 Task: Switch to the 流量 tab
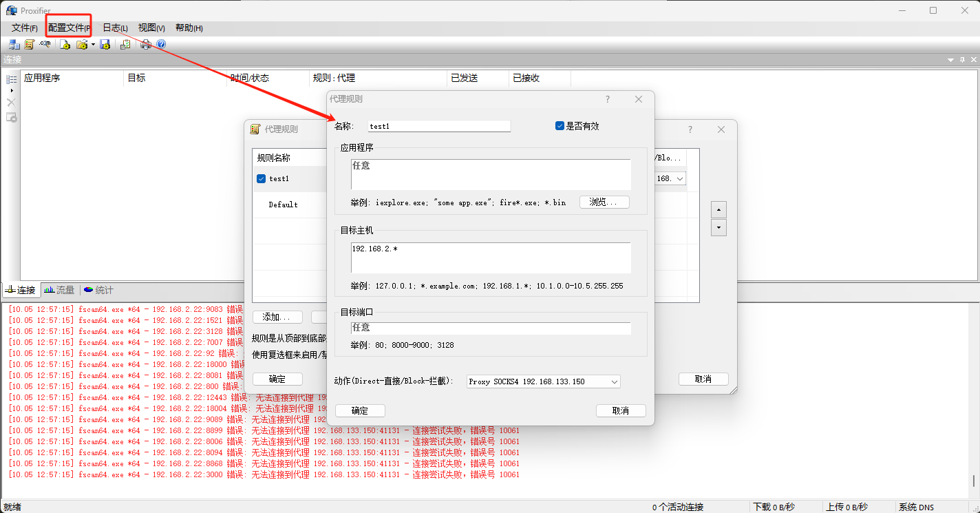tap(59, 290)
